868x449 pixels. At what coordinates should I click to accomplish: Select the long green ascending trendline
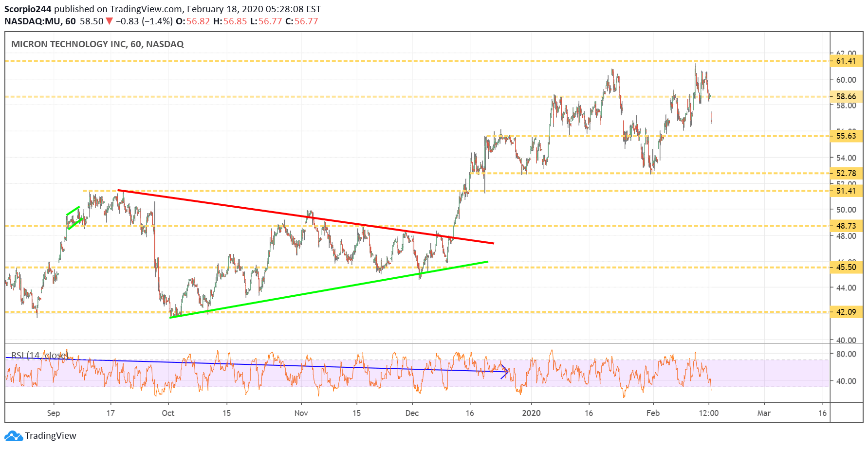329,290
